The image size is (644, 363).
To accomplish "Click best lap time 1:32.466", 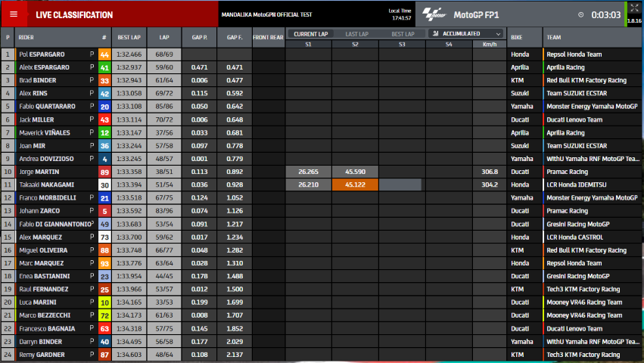I will pyautogui.click(x=129, y=54).
